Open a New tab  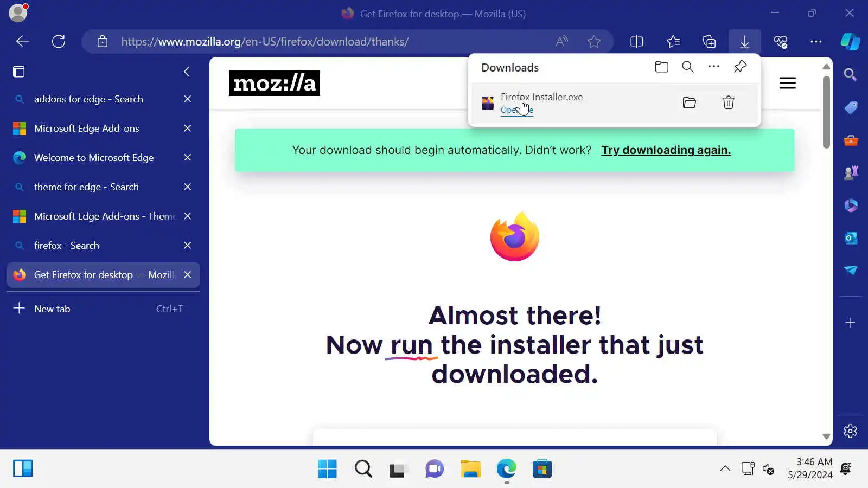click(103, 309)
